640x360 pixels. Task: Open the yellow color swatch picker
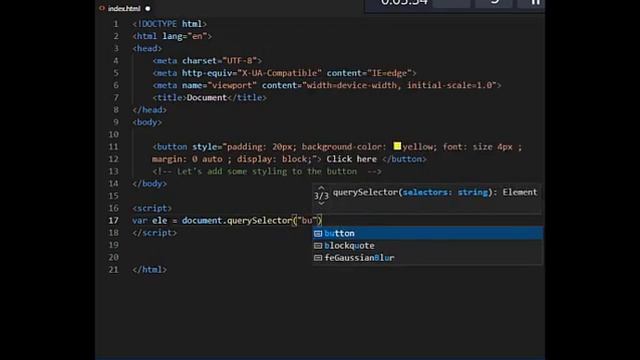[x=397, y=146]
